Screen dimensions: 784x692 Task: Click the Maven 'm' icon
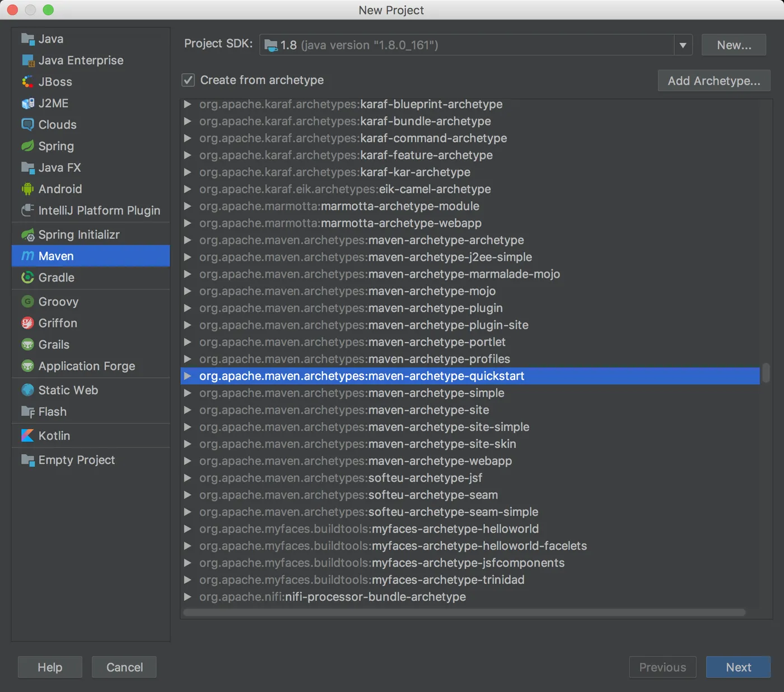(27, 256)
